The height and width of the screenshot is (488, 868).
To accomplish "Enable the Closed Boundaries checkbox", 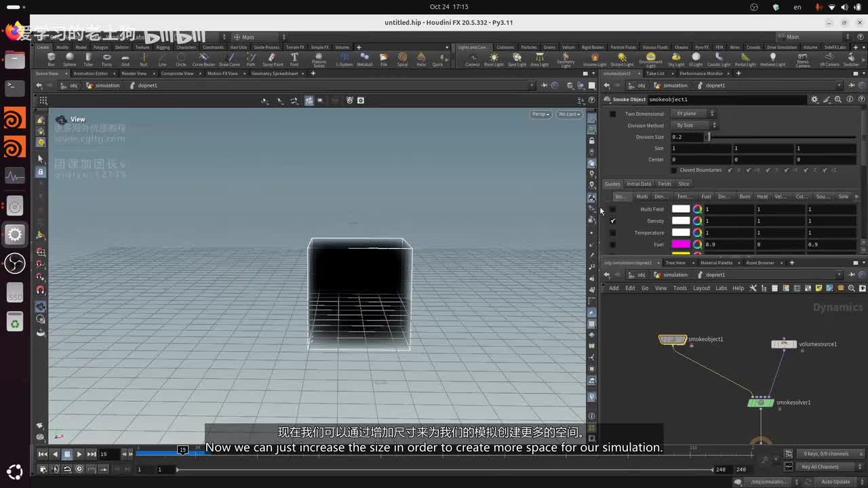I will coord(673,170).
